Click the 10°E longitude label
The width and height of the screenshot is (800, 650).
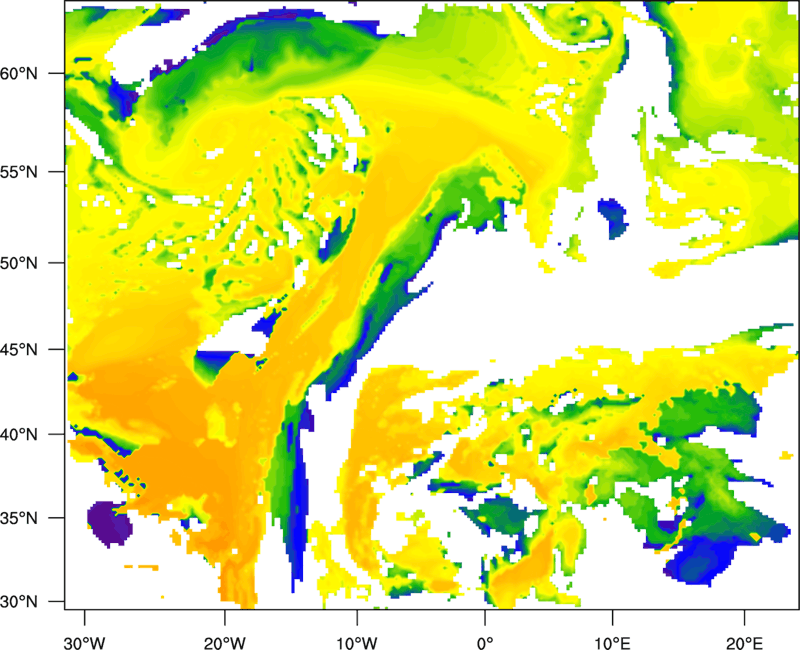point(612,643)
